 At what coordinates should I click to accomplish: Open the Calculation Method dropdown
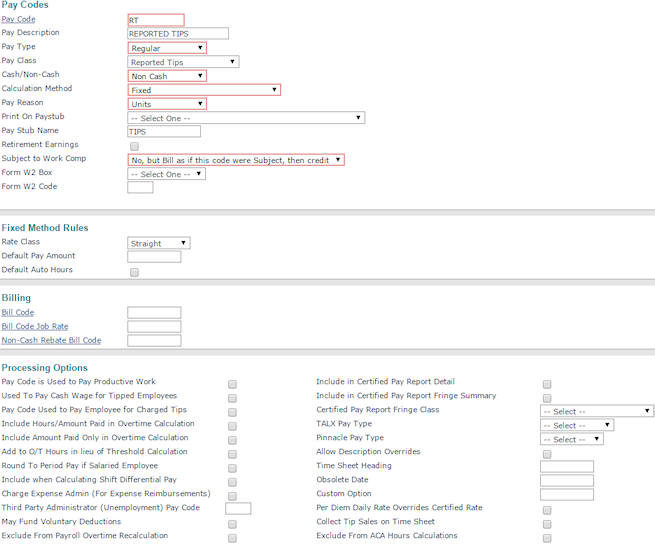click(204, 90)
